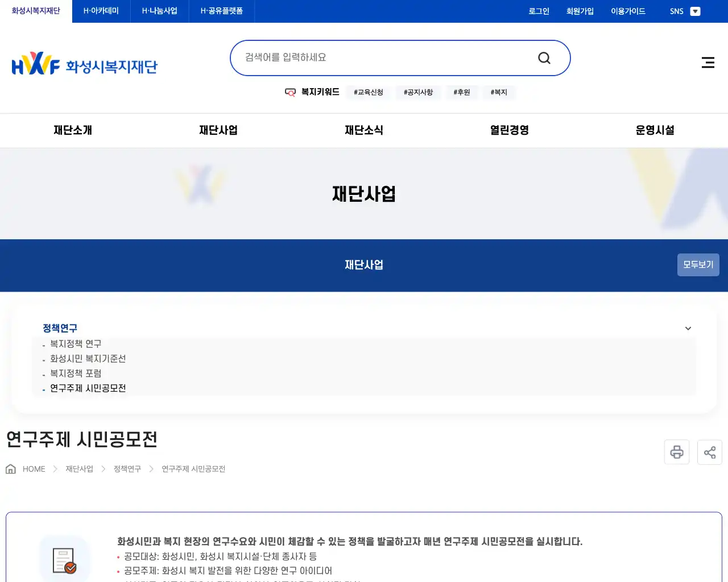Viewport: 728px width, 582px height.
Task: Open the 화성시민 복지기준선 page
Action: [87, 359]
